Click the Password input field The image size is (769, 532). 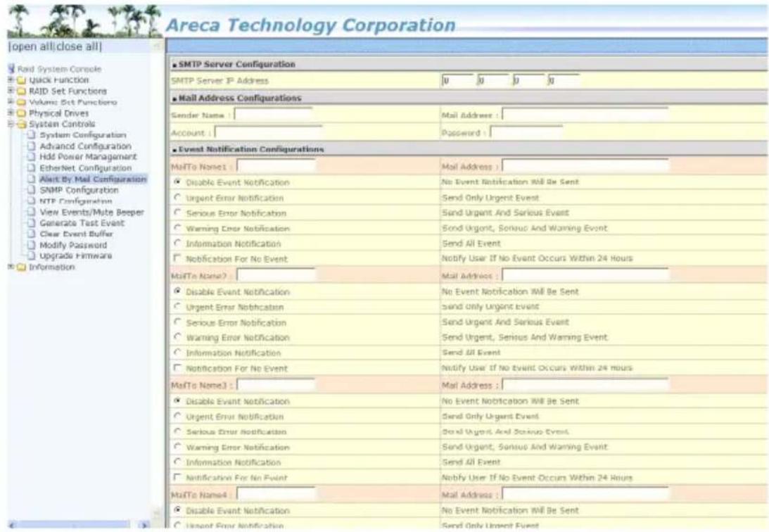tap(526, 132)
